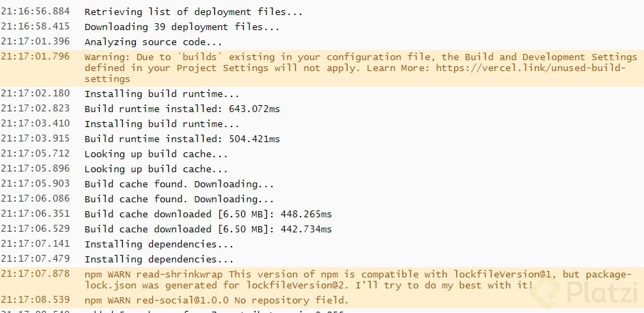The width and height of the screenshot is (644, 313).
Task: Select the 'npm WARN red-social@1.0.0' warning line
Action: (x=216, y=300)
